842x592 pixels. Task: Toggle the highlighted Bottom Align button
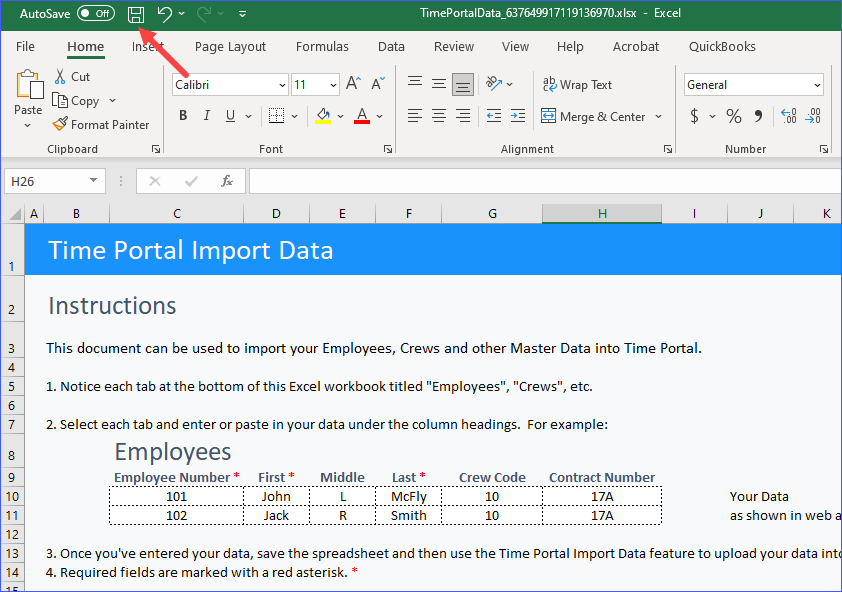click(x=463, y=84)
